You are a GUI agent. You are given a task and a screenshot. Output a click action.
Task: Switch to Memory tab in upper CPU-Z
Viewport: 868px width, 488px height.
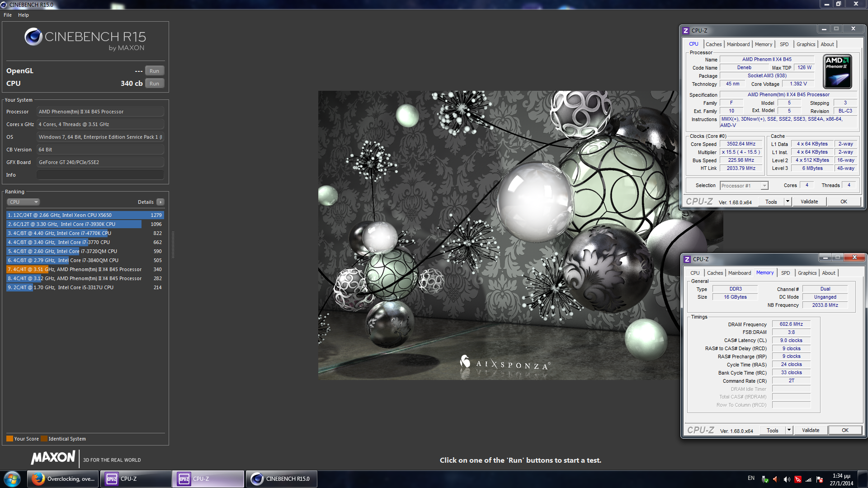[x=764, y=44]
